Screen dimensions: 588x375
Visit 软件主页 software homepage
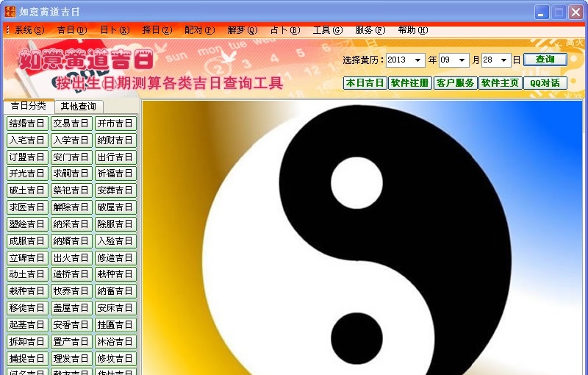click(x=500, y=83)
